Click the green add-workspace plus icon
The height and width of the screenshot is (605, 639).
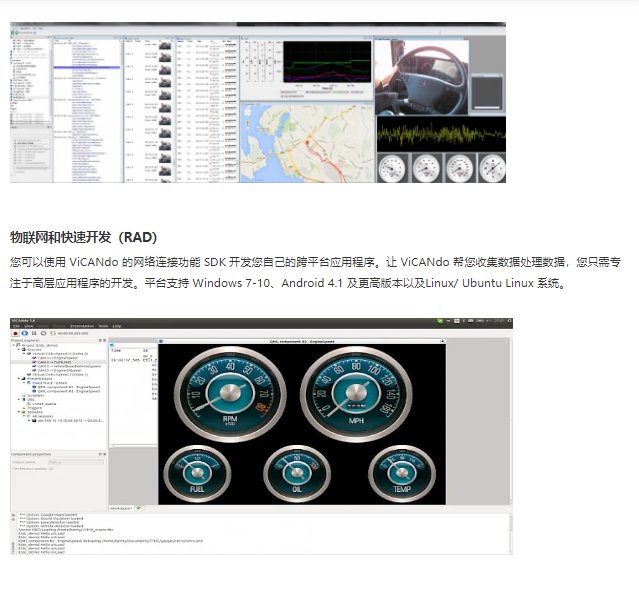tap(139, 509)
